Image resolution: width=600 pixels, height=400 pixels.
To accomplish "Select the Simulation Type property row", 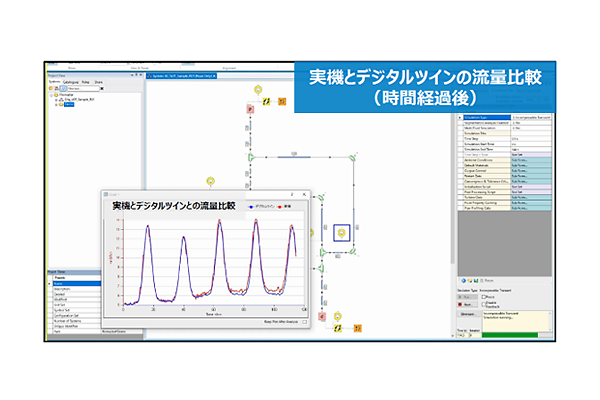I will pos(507,118).
